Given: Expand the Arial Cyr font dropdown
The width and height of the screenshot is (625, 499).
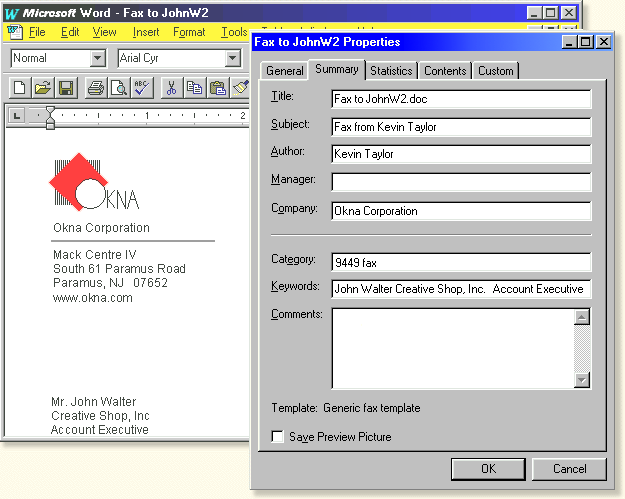Looking at the screenshot, I should pyautogui.click(x=232, y=59).
